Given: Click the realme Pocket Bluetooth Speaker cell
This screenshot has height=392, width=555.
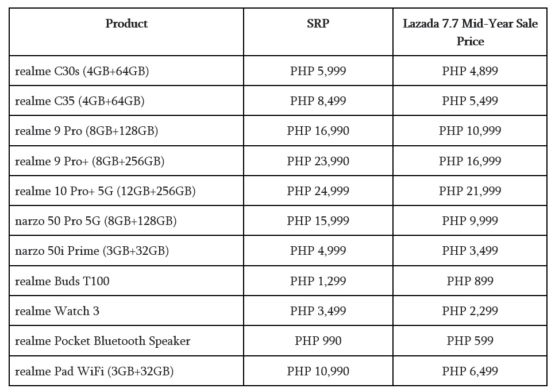Looking at the screenshot, I should pos(102,341).
